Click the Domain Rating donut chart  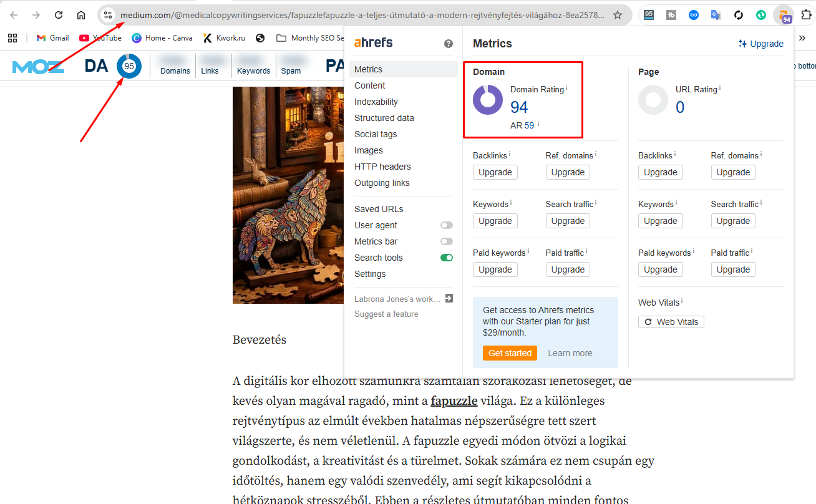tap(488, 100)
